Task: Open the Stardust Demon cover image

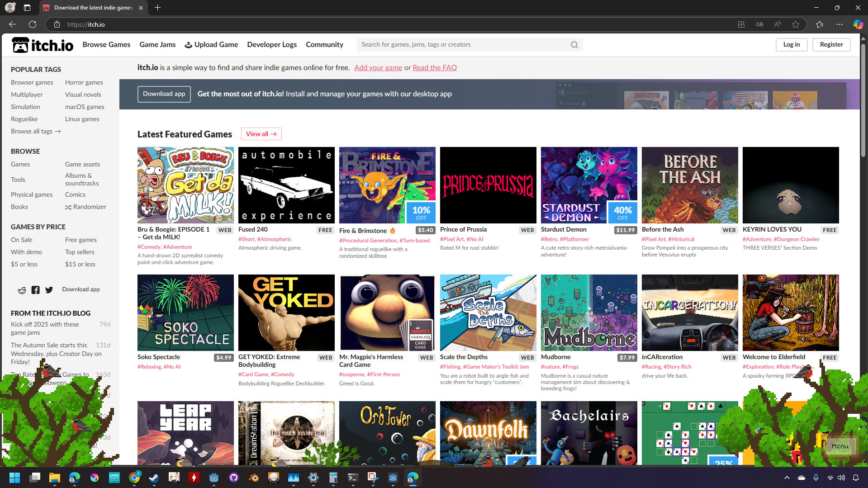Action: coord(589,185)
